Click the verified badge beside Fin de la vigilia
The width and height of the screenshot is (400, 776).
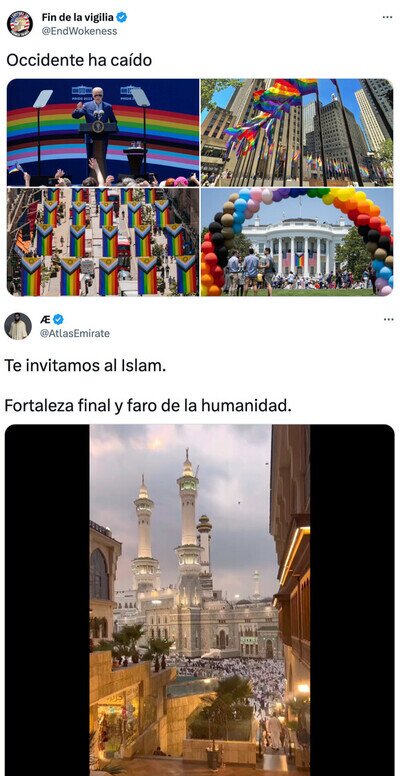pos(122,17)
